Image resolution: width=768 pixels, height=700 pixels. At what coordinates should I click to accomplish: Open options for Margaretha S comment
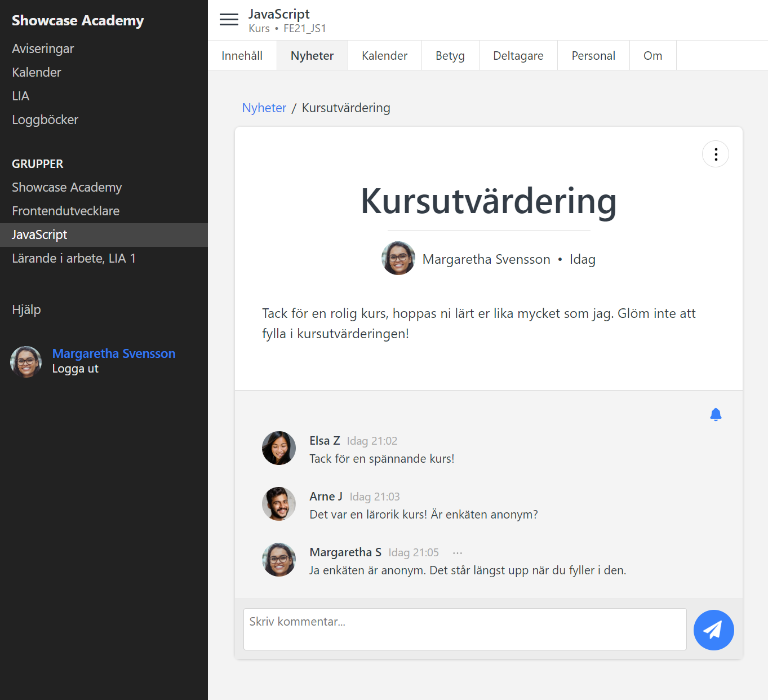click(x=457, y=553)
